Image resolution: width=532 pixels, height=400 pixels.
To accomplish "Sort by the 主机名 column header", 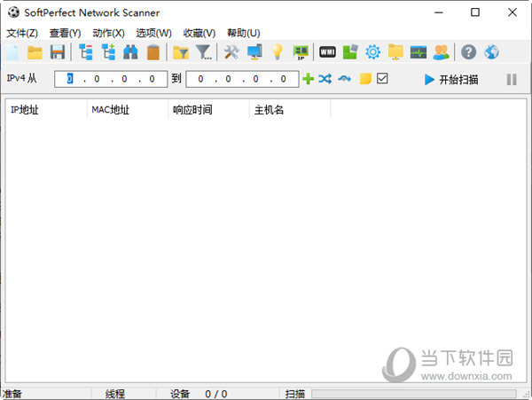I will point(290,110).
